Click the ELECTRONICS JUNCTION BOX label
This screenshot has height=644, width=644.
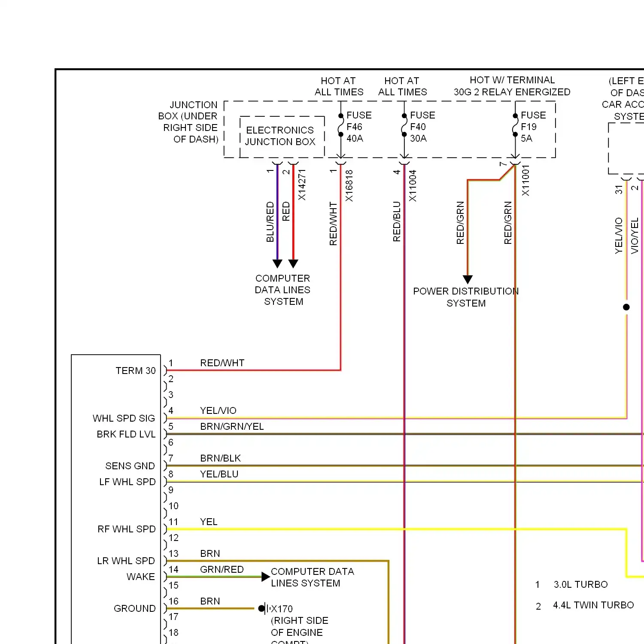[x=280, y=136]
